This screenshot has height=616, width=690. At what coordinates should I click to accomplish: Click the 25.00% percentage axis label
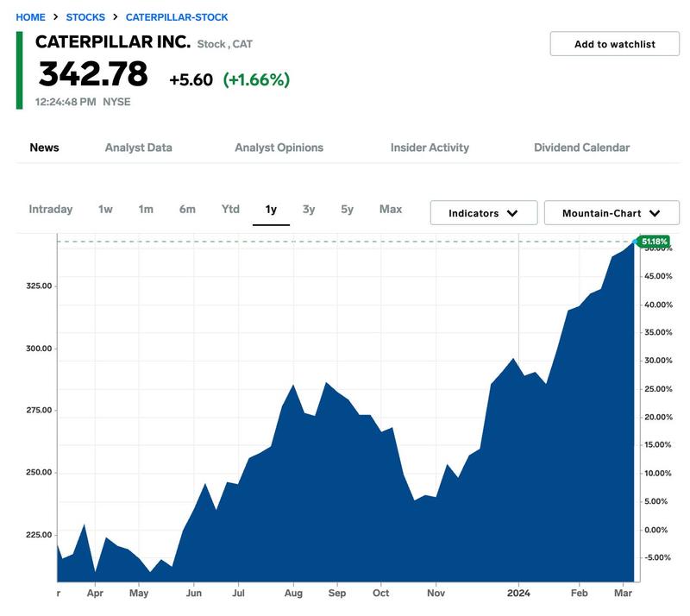tap(658, 389)
